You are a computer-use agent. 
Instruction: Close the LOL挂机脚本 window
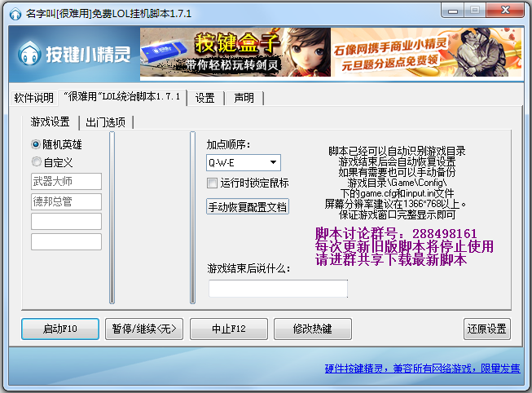tap(505, 11)
